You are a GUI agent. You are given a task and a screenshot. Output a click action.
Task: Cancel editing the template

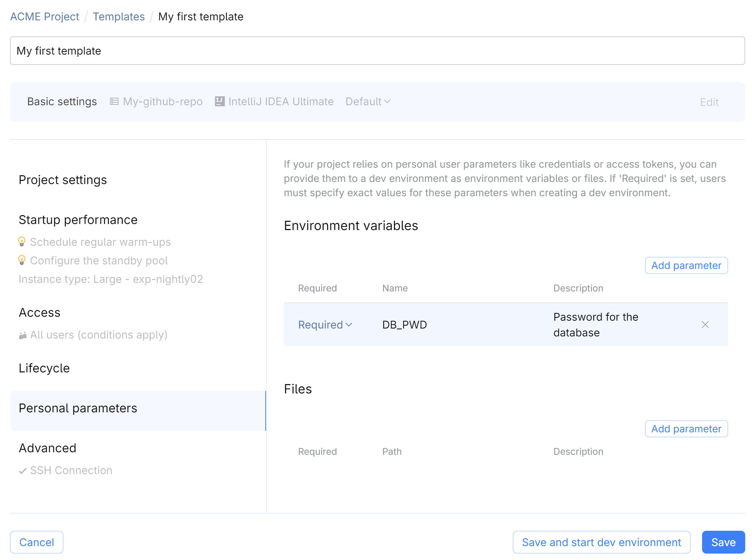coord(36,542)
